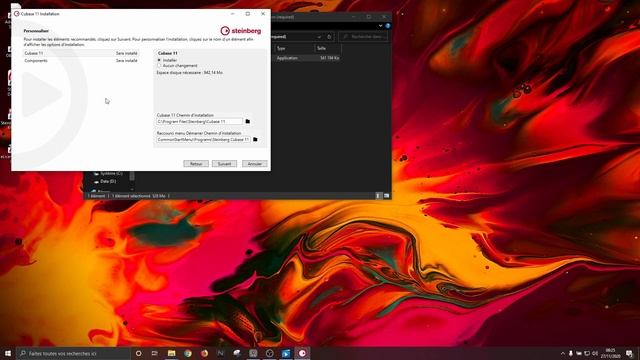Select the Installer radio option
This screenshot has height=360, width=640.
click(159, 60)
